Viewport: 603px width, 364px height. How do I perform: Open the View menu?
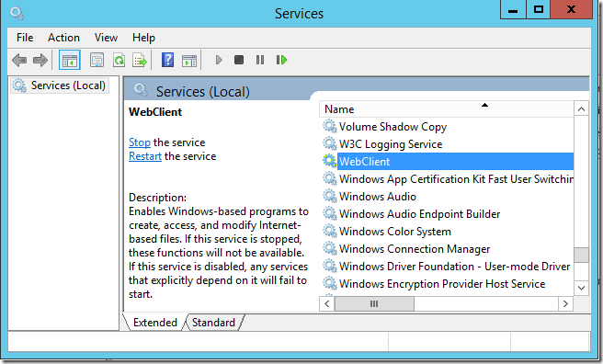pyautogui.click(x=106, y=38)
